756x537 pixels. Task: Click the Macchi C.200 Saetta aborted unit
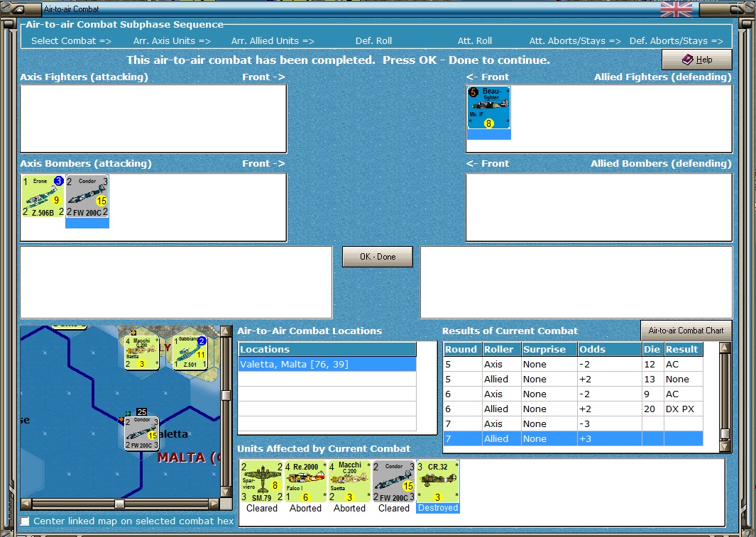pyautogui.click(x=349, y=482)
